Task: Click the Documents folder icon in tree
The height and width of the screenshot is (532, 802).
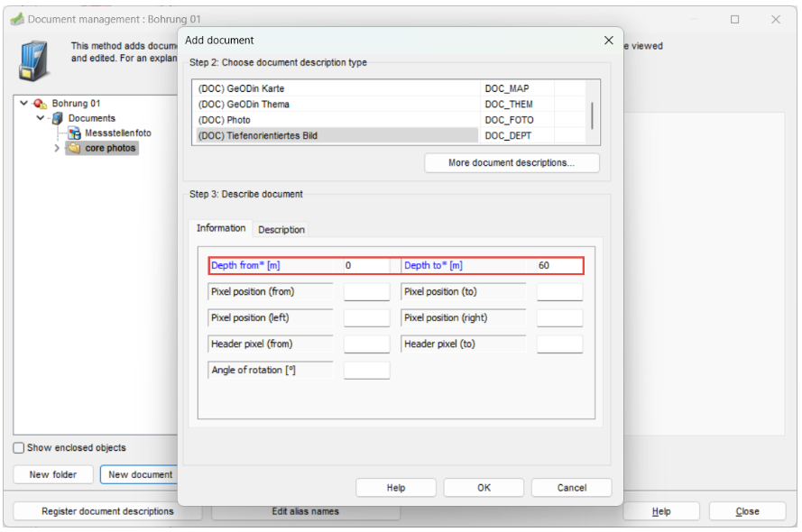Action: coord(58,118)
